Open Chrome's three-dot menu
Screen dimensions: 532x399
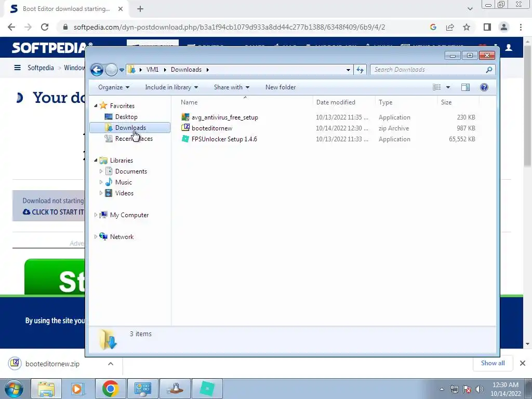[x=521, y=27]
